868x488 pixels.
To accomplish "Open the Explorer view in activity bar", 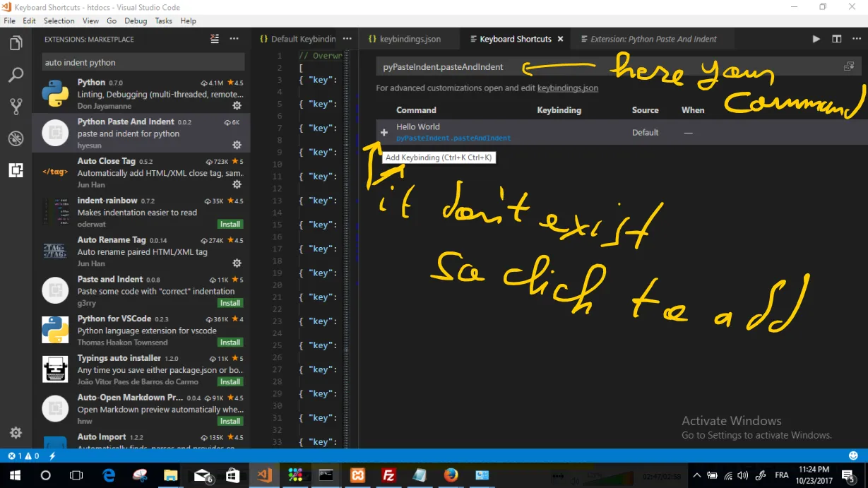I will click(16, 44).
